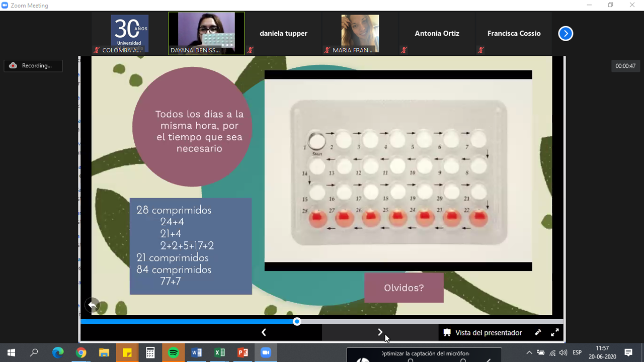This screenshot has height=362, width=644.
Task: Select daniela tupper participant tile
Action: pos(283,33)
